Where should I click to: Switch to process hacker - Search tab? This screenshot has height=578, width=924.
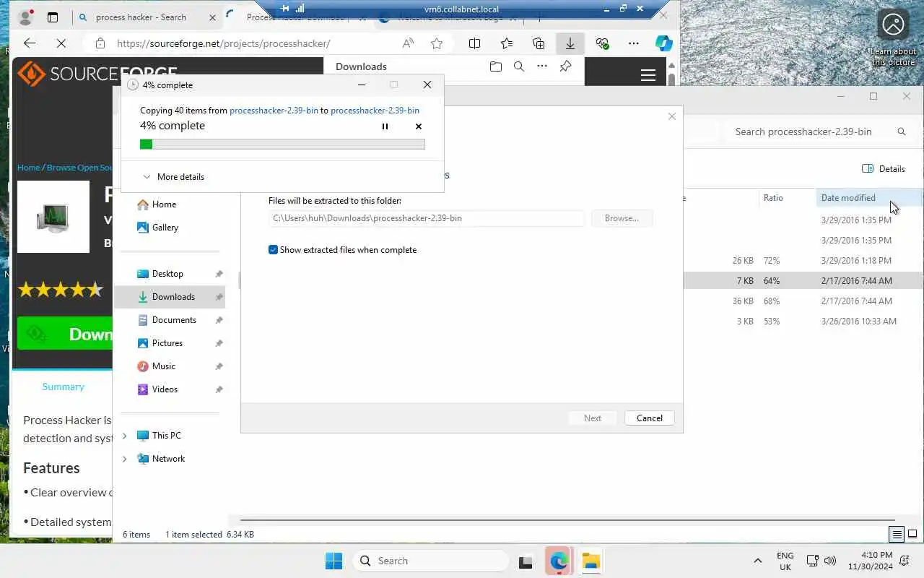click(x=141, y=17)
